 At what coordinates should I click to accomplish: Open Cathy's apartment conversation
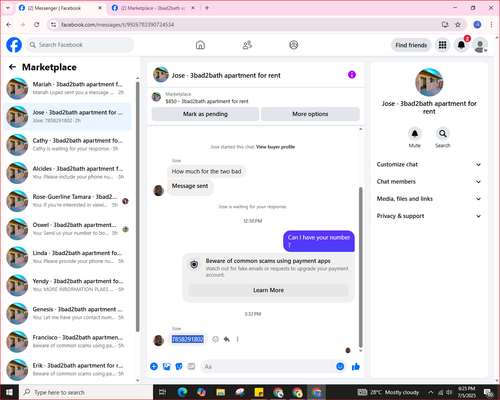67,145
